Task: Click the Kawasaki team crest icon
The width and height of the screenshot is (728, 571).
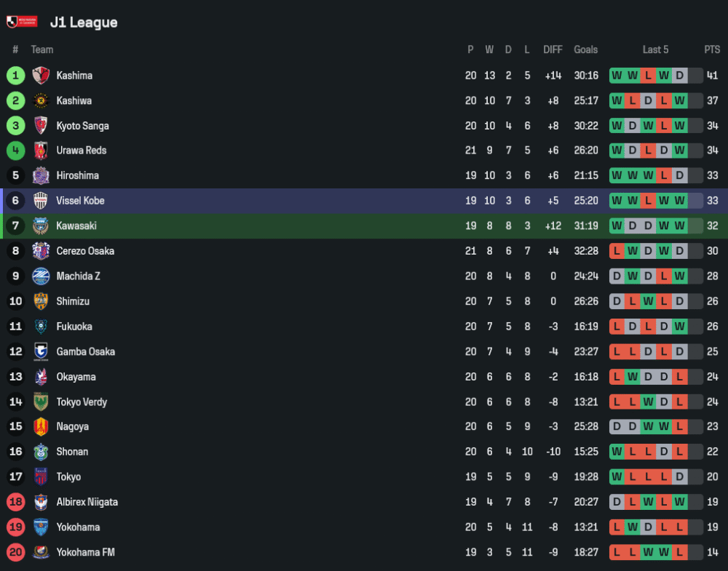Action: (x=41, y=225)
